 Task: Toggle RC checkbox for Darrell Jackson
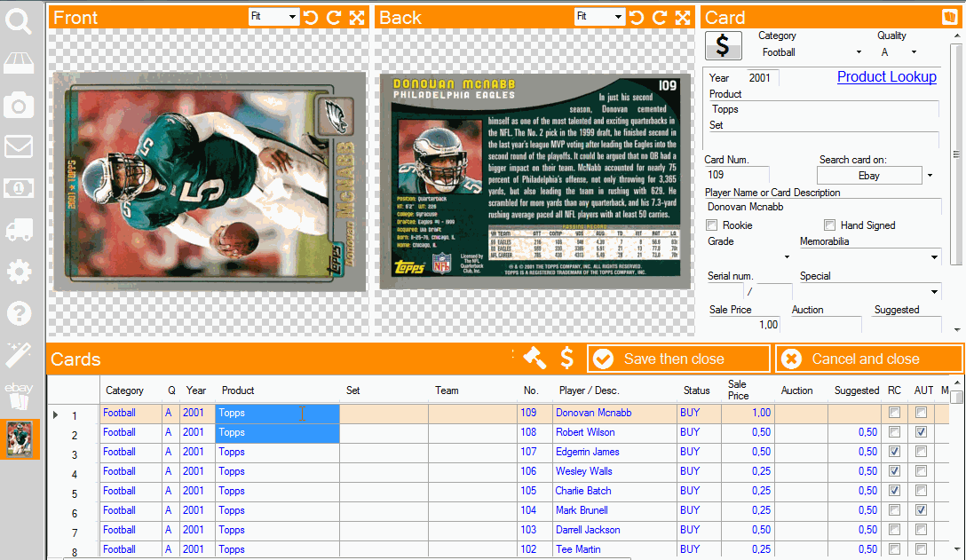(x=895, y=530)
